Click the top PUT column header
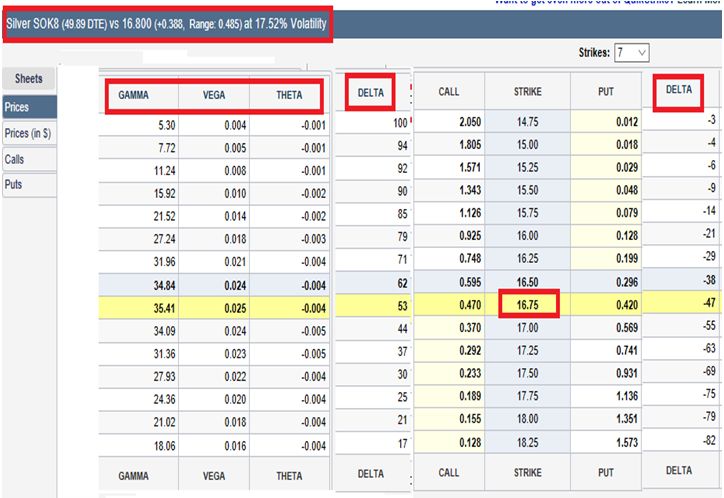This screenshot has width=724, height=498. coord(606,91)
